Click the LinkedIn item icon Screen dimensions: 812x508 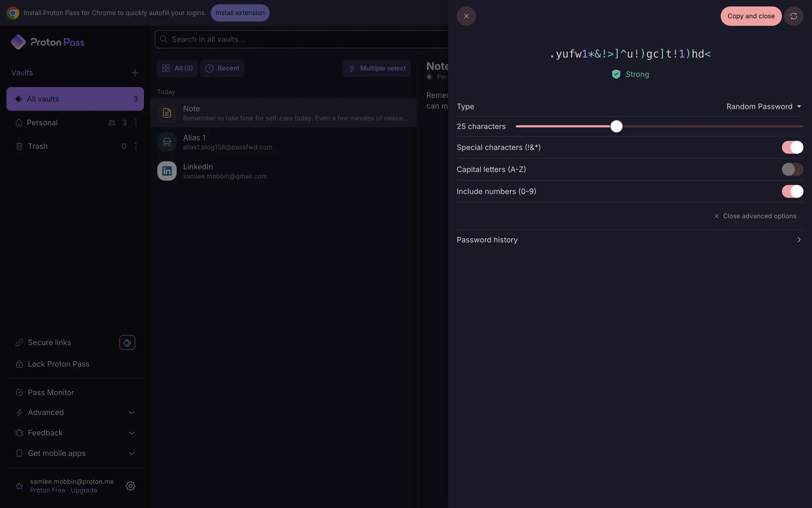click(x=167, y=171)
